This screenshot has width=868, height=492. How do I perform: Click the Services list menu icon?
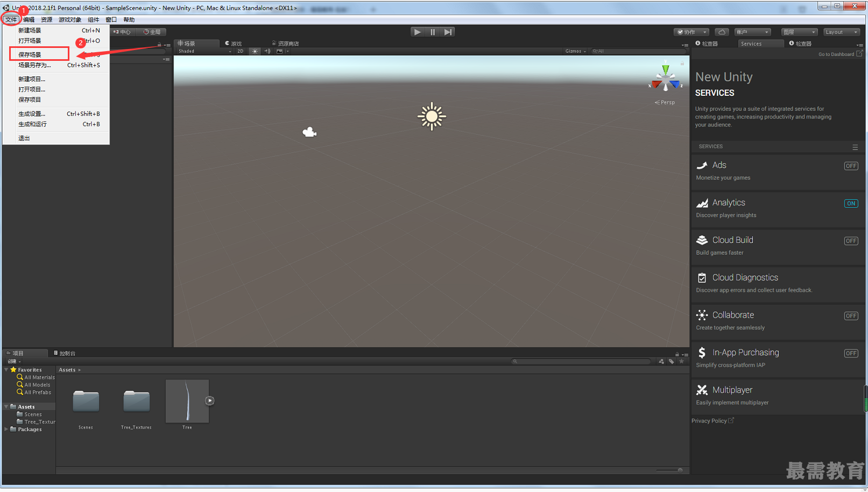pos(855,147)
